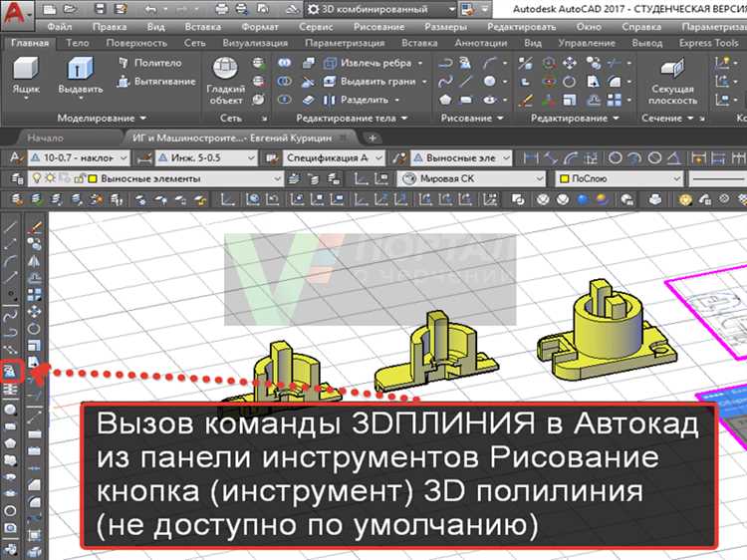Open the Файл menu

pyautogui.click(x=60, y=27)
